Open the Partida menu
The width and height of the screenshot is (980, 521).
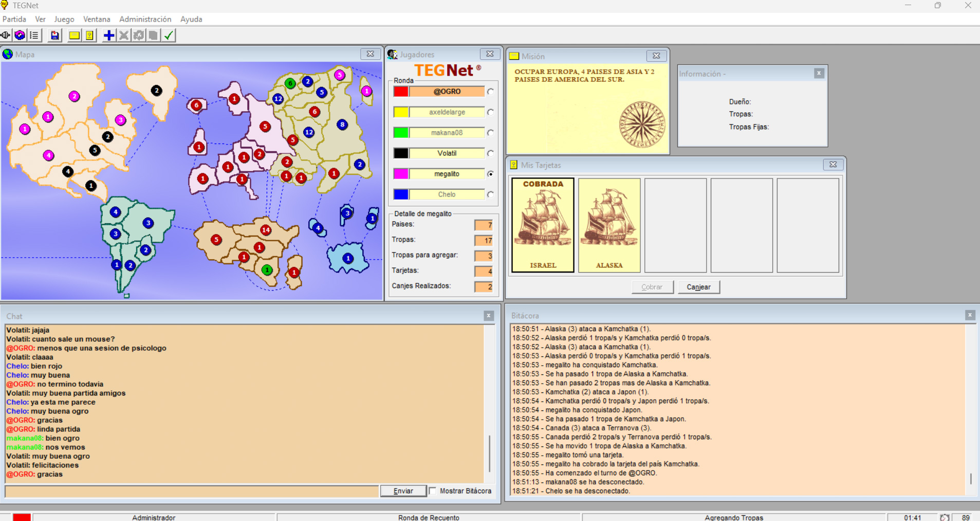tap(14, 19)
